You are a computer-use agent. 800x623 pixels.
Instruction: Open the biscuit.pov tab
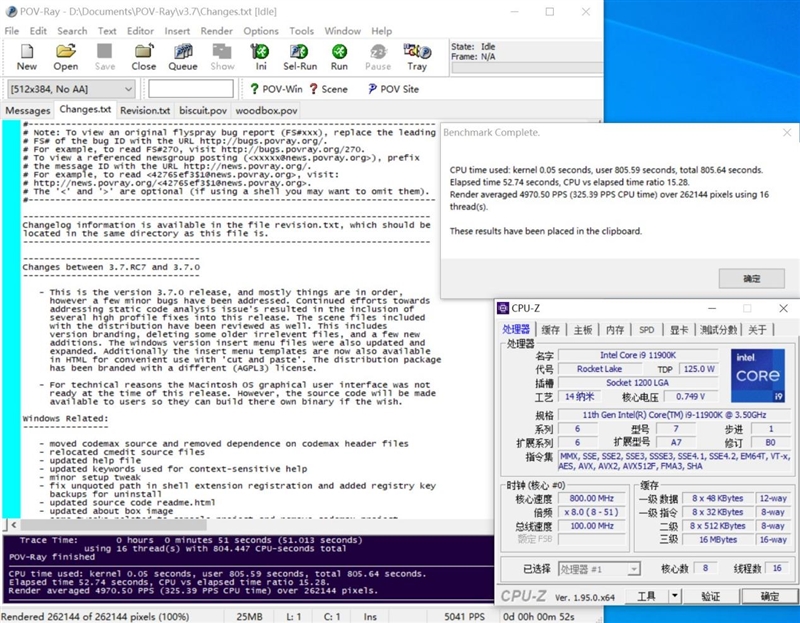coord(203,111)
